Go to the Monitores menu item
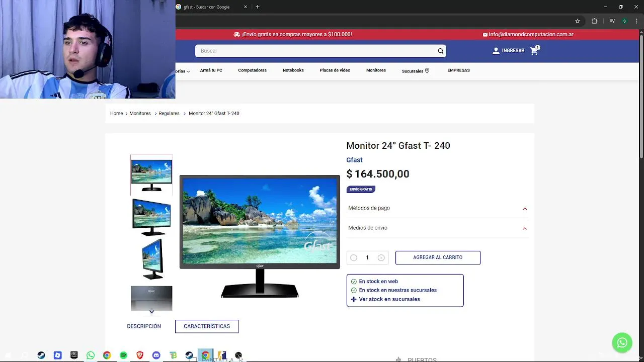Screen dimensions: 644x362 click(376, 70)
